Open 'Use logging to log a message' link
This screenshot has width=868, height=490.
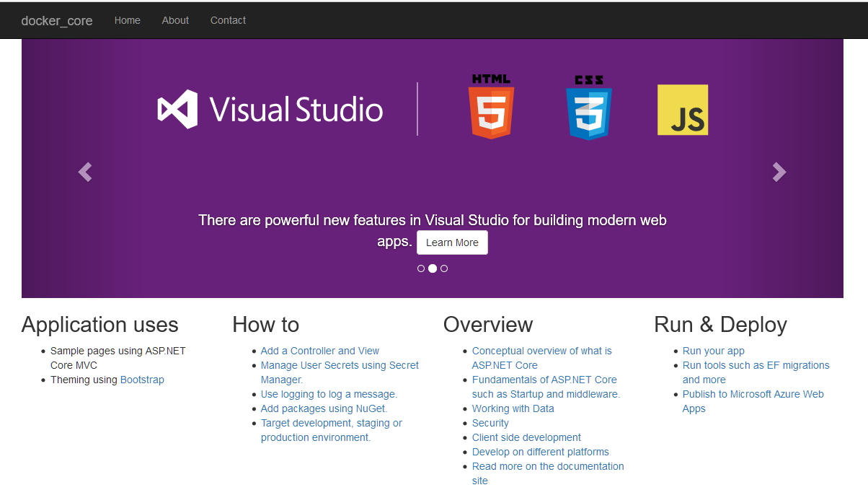coord(329,394)
